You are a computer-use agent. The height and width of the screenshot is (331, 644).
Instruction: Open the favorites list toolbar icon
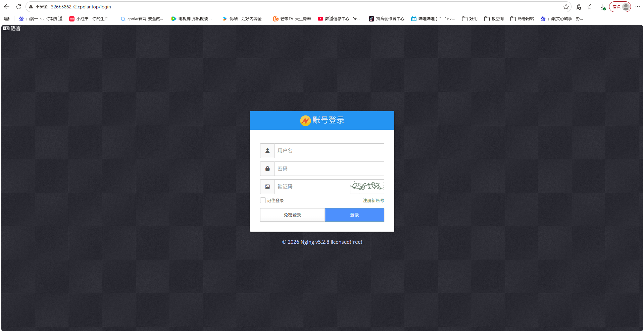tap(591, 7)
